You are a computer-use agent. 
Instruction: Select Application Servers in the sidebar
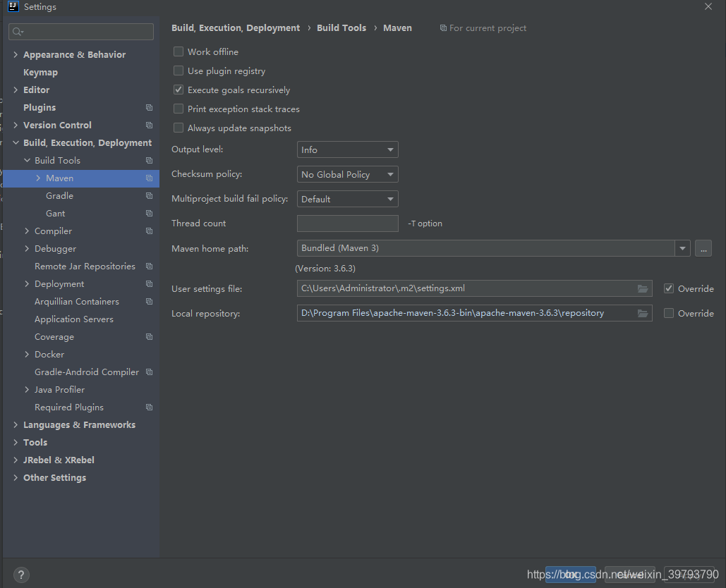(74, 319)
